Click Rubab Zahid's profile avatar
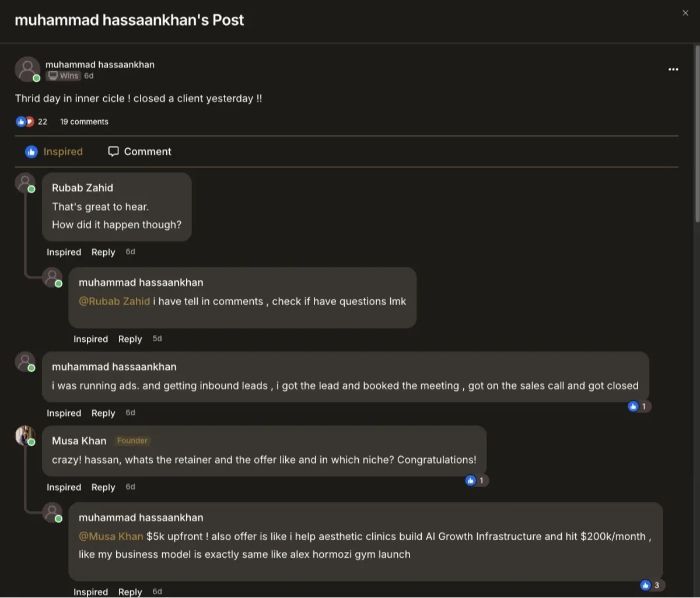The width and height of the screenshot is (700, 598). click(25, 183)
